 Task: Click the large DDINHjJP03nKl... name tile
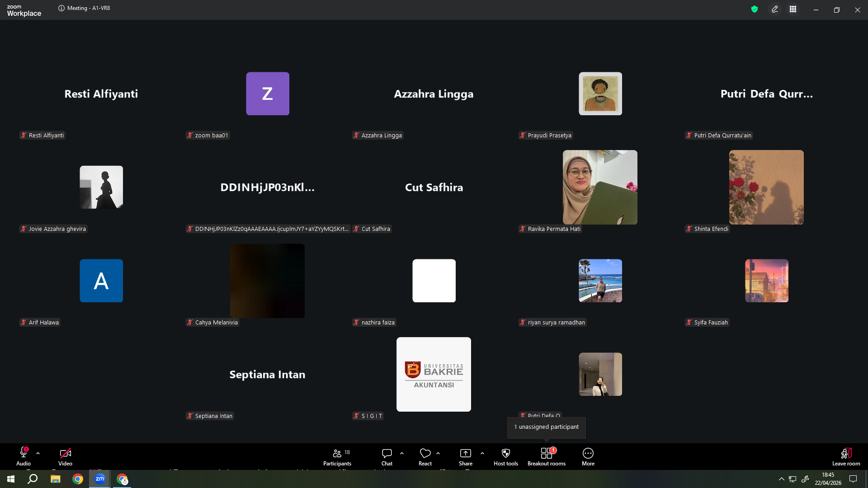click(x=268, y=188)
